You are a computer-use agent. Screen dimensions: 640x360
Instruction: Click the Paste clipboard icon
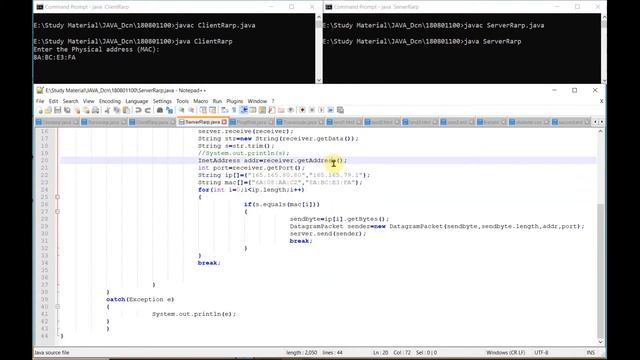126,110
